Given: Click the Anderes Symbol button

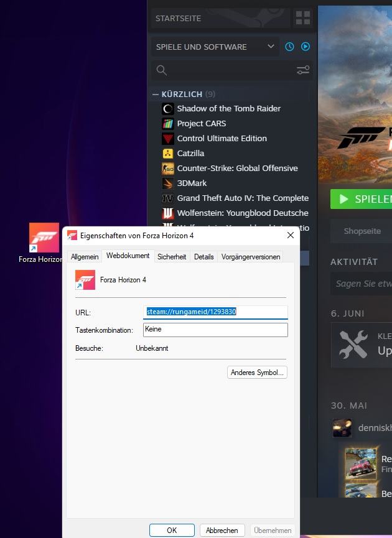Looking at the screenshot, I should (257, 373).
